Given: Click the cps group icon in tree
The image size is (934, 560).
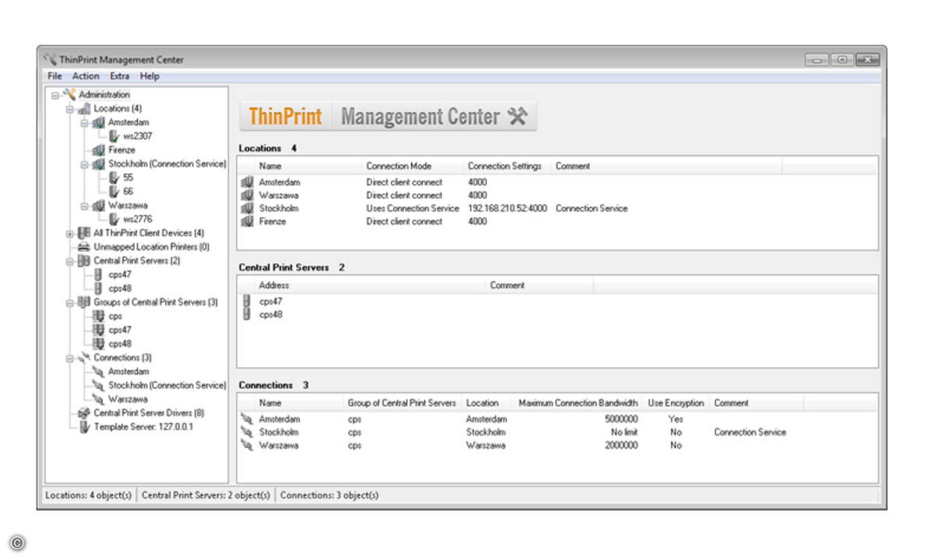Looking at the screenshot, I should click(x=98, y=317).
